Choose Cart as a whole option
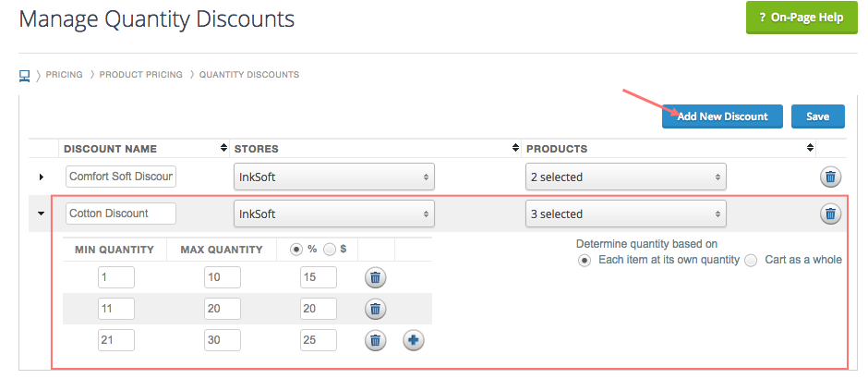Viewport: 868px width, 391px height. (751, 261)
